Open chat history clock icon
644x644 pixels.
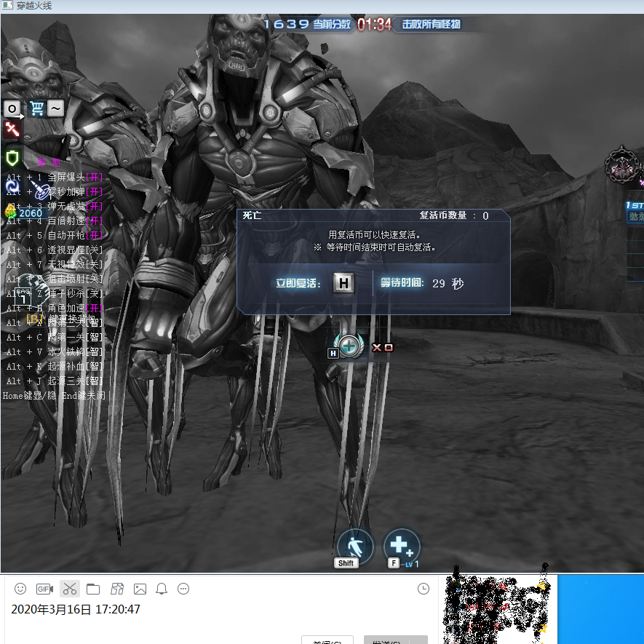point(424,589)
